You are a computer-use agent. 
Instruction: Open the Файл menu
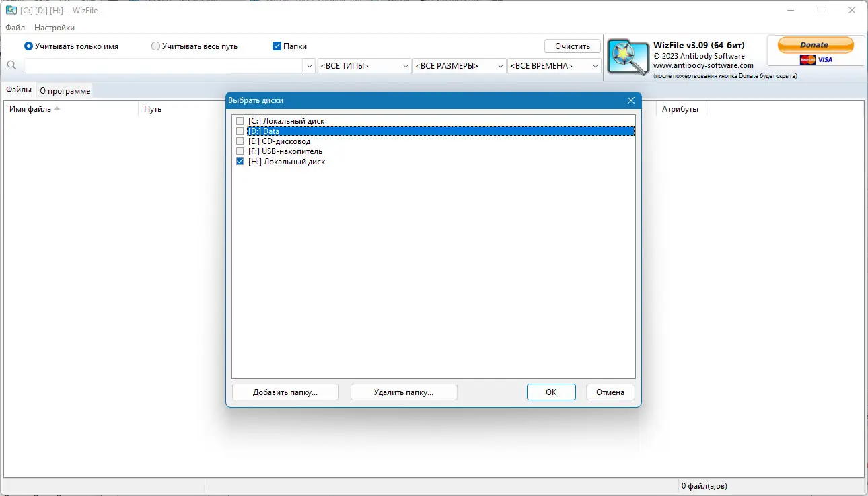(x=15, y=28)
